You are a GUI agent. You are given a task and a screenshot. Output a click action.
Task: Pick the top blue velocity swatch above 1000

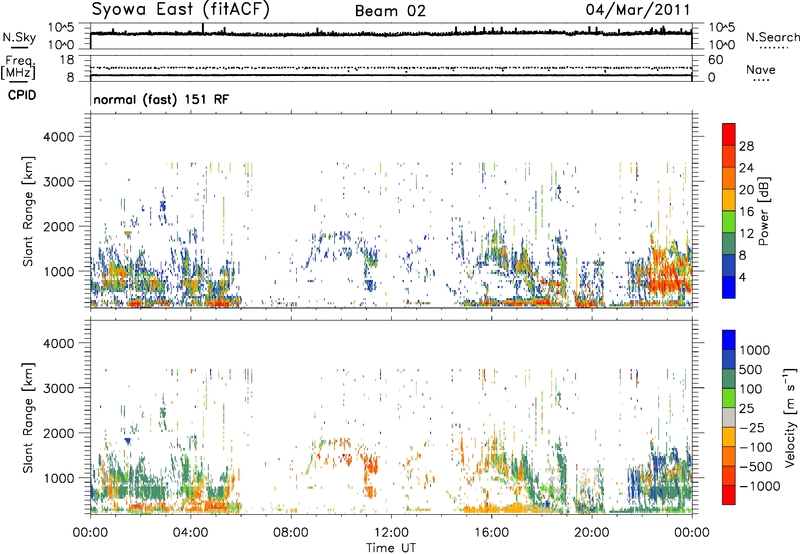pos(729,340)
